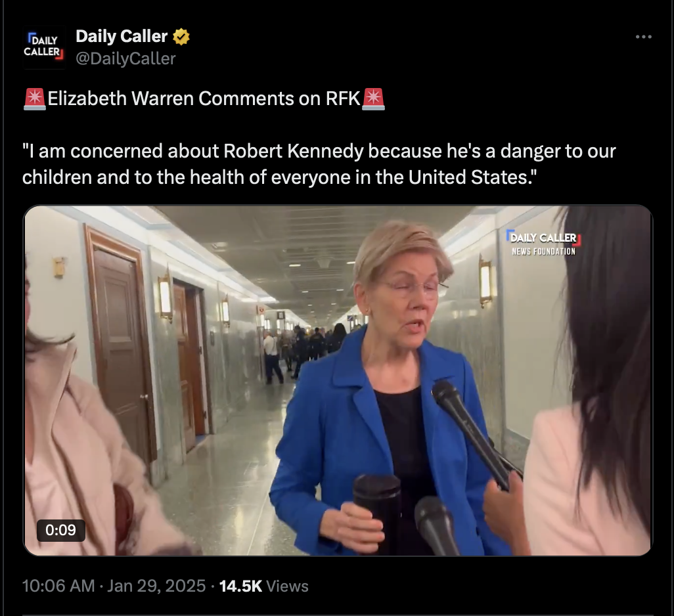Screen dimensions: 674x616
Task: Open the 10:06 AM timestamp link
Action: (x=58, y=586)
